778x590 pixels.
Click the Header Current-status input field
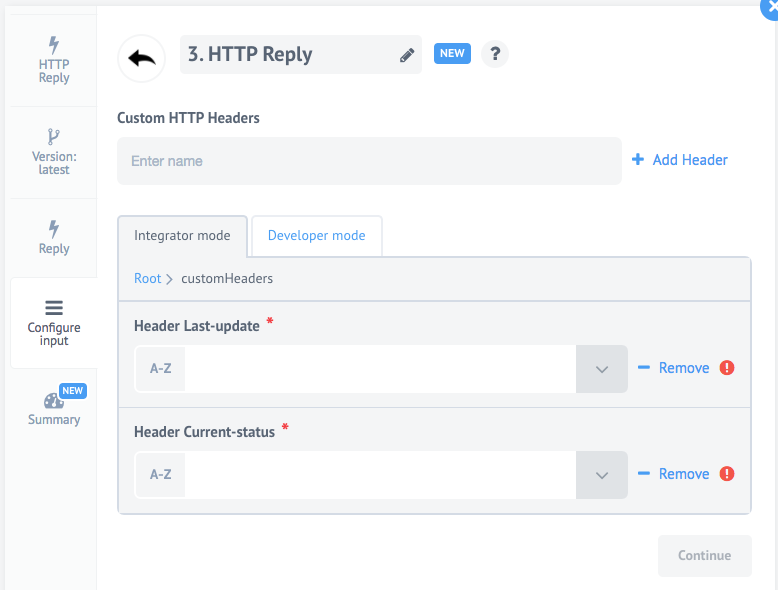point(380,475)
